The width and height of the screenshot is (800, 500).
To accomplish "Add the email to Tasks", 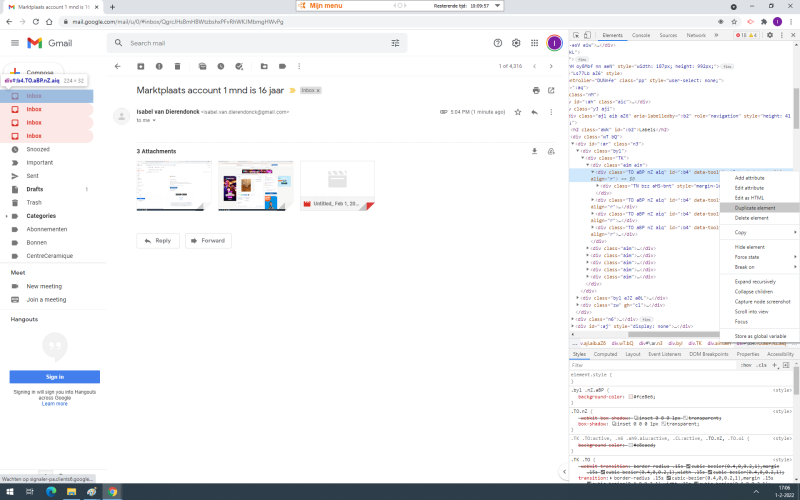I will [239, 66].
